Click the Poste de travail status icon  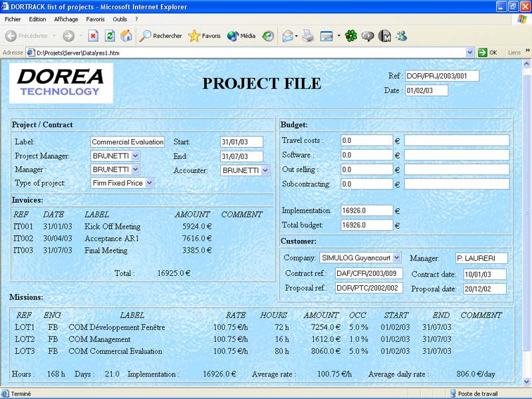453,394
